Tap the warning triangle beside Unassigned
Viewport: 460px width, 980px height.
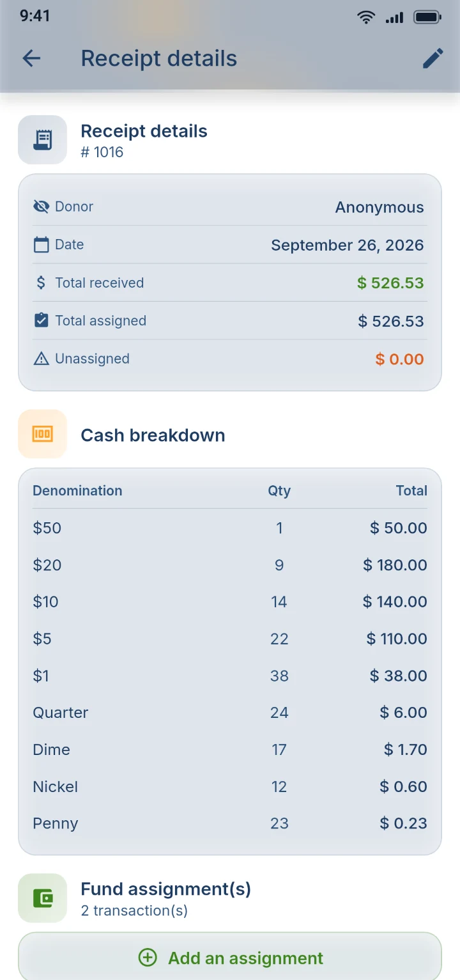tap(41, 359)
